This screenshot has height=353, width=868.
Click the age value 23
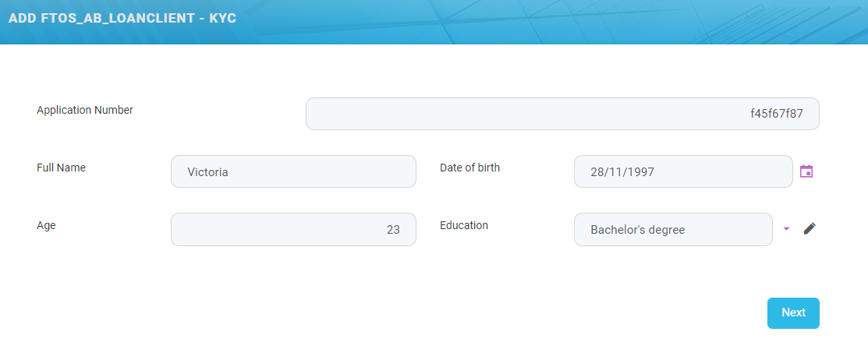(393, 230)
